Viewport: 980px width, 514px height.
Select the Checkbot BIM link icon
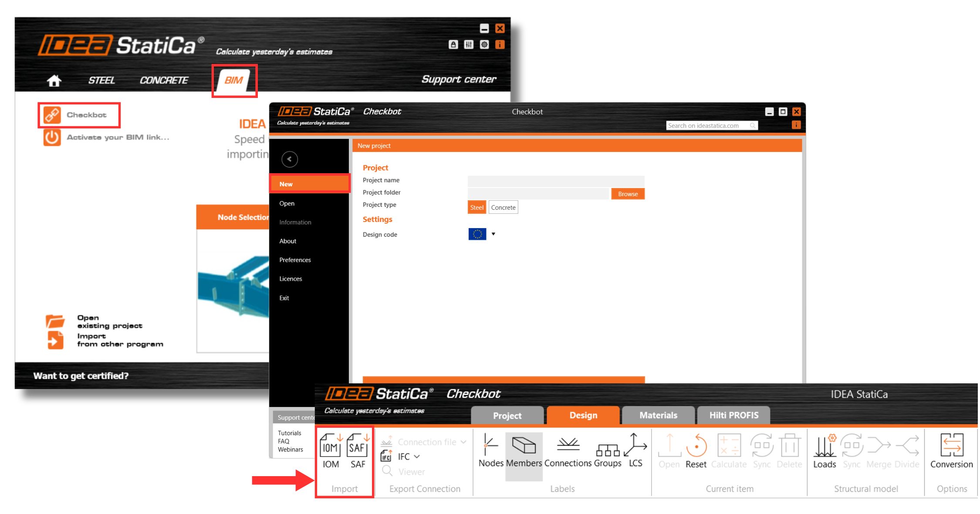52,114
